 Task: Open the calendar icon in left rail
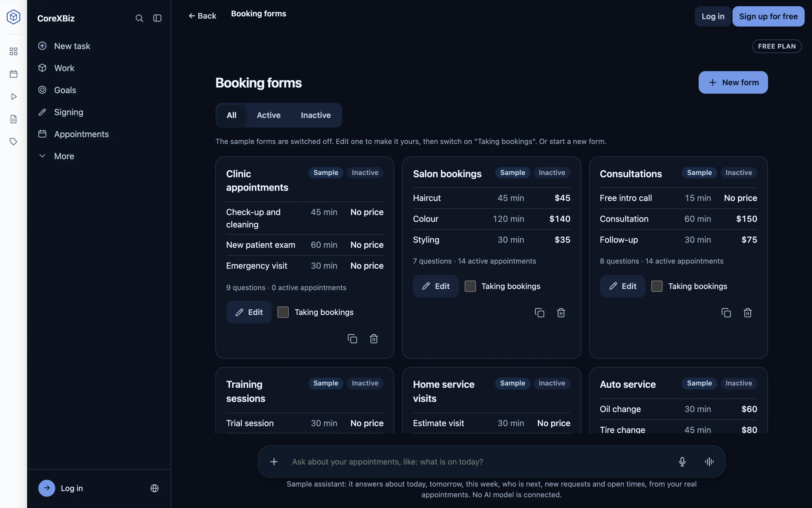point(14,74)
